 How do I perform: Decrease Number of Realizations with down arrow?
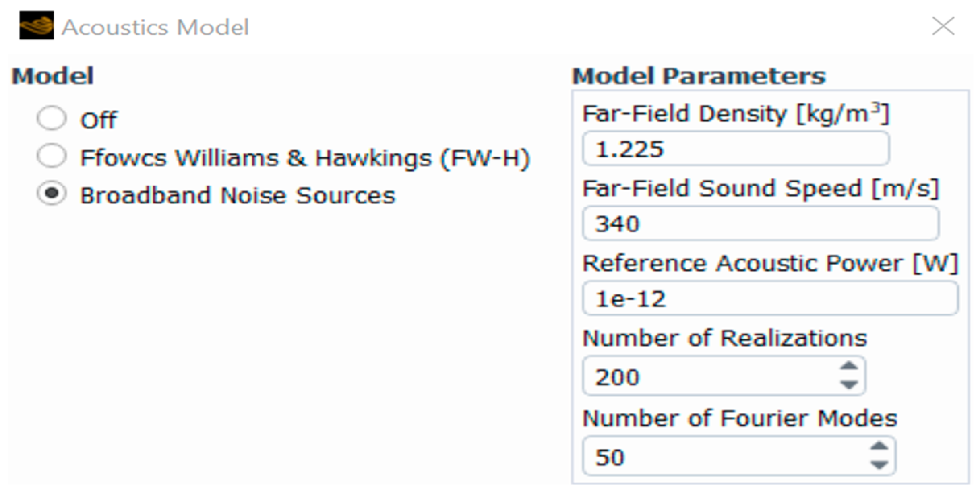(849, 385)
